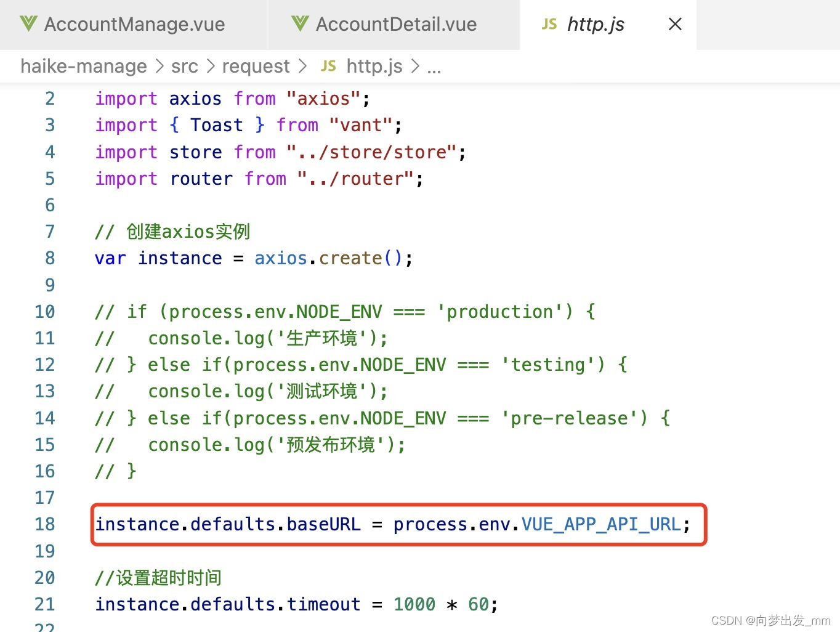Open the haike-manage breadcrumb item
The image size is (840, 632).
(83, 66)
